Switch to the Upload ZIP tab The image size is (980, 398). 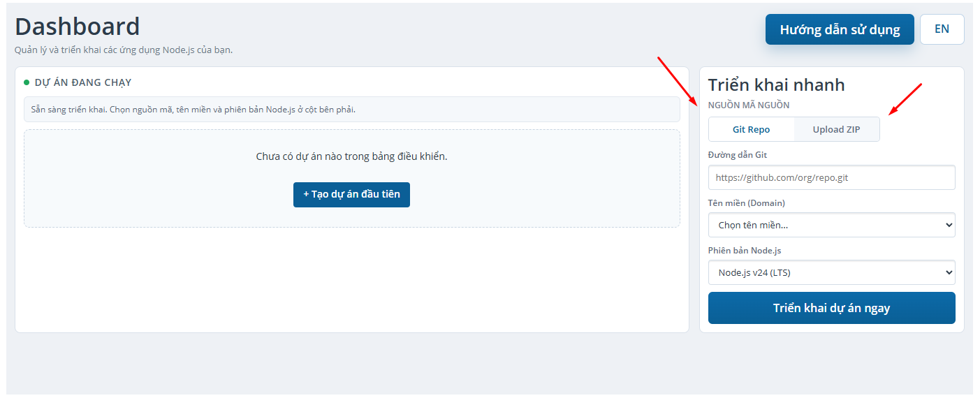[x=836, y=129]
